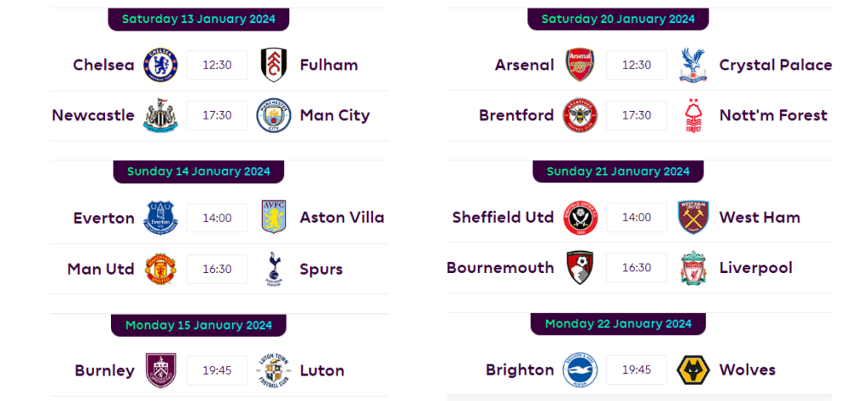Select the Manchester United crest
This screenshot has height=401, width=868.
[161, 269]
